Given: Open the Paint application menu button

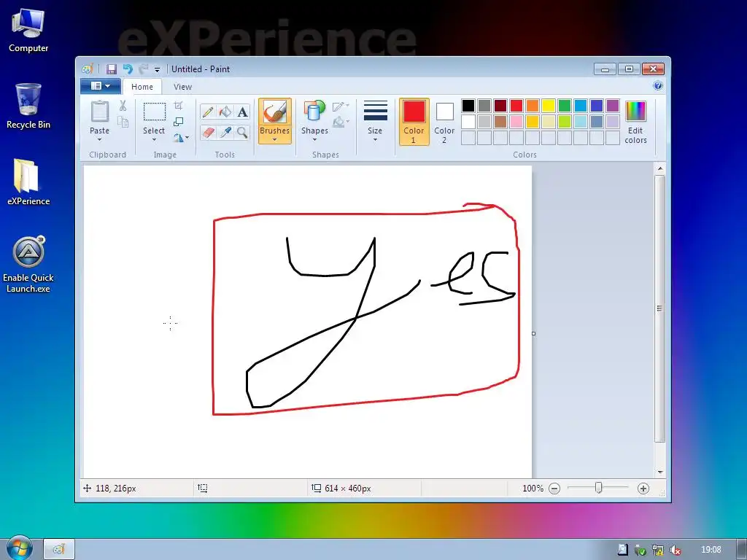Looking at the screenshot, I should click(x=101, y=86).
